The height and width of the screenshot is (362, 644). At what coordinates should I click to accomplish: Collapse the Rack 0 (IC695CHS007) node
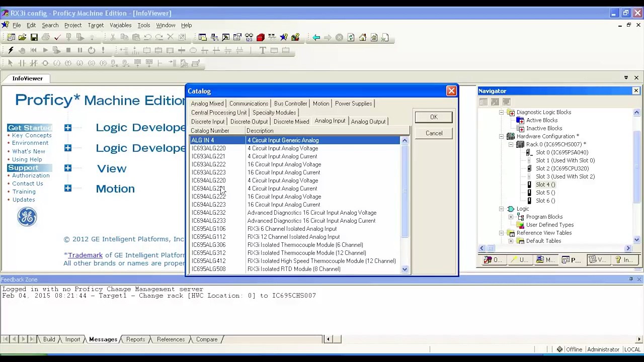511,144
